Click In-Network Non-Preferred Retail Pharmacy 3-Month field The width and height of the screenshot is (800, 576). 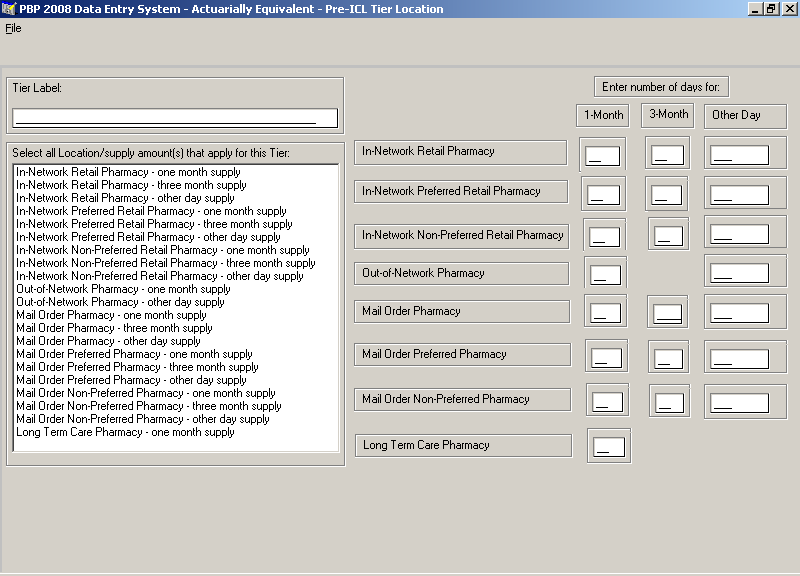click(668, 236)
